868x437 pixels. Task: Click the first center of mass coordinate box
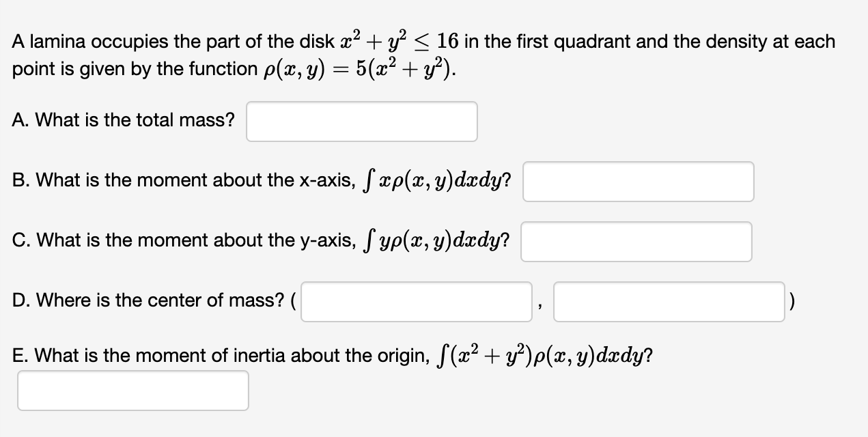point(417,301)
